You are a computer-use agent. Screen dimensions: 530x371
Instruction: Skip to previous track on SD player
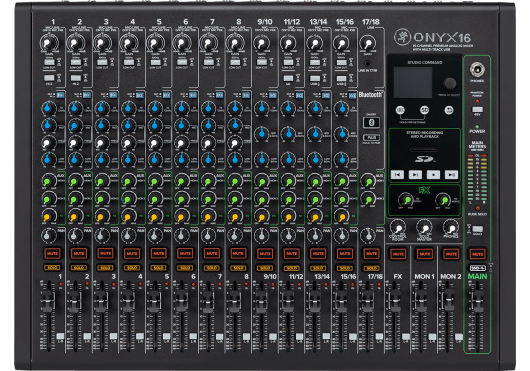point(397,174)
